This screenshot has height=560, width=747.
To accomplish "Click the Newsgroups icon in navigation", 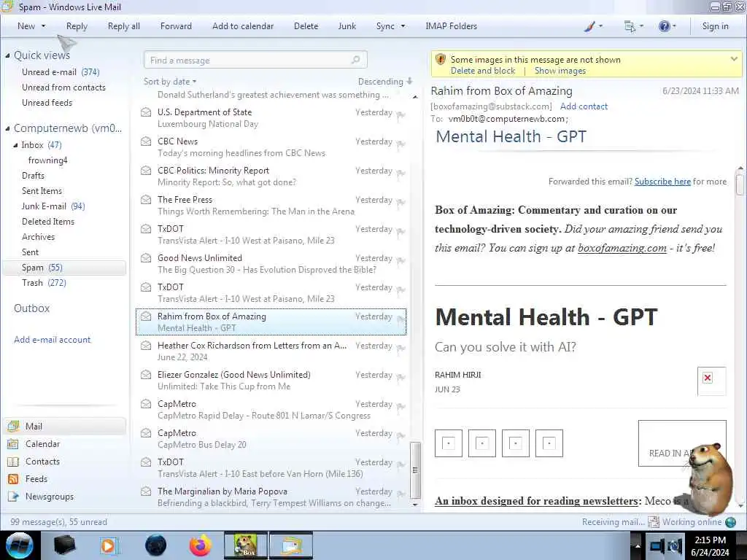I will point(13,497).
